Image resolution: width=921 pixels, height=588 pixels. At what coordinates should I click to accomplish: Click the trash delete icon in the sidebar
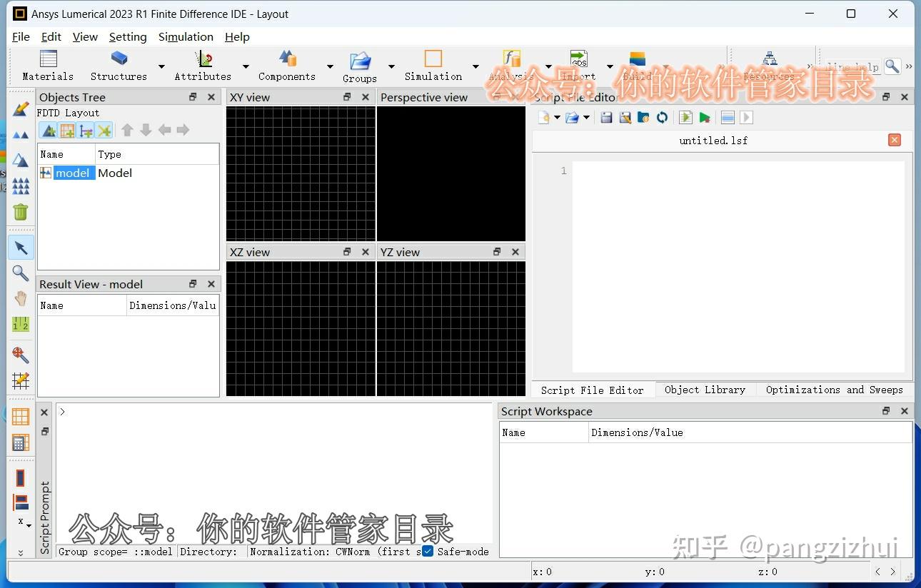[x=20, y=212]
